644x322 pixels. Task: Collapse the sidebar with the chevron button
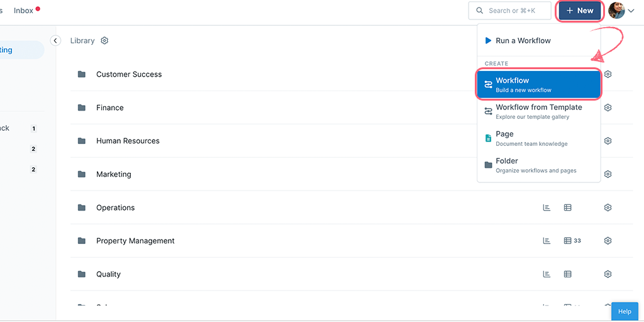[55, 40]
